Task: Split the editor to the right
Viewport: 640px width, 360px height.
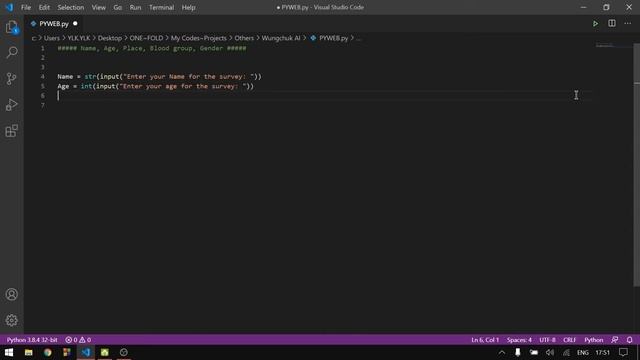Action: click(x=612, y=24)
